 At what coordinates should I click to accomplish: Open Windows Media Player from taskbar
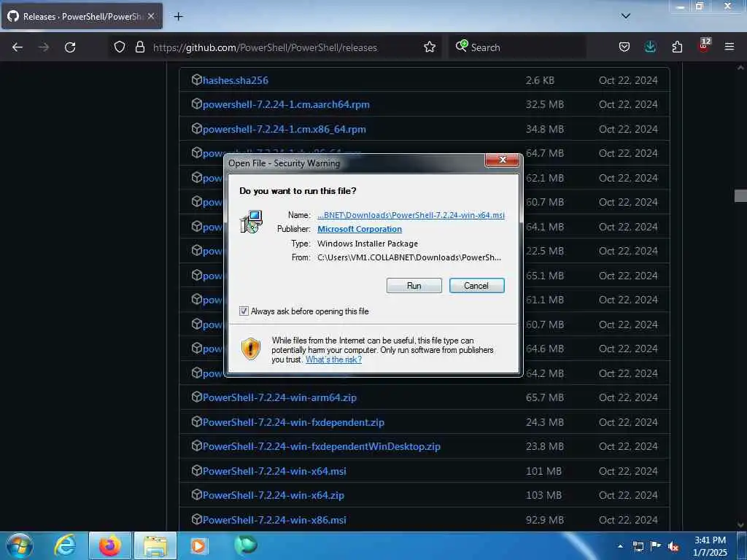(x=198, y=546)
